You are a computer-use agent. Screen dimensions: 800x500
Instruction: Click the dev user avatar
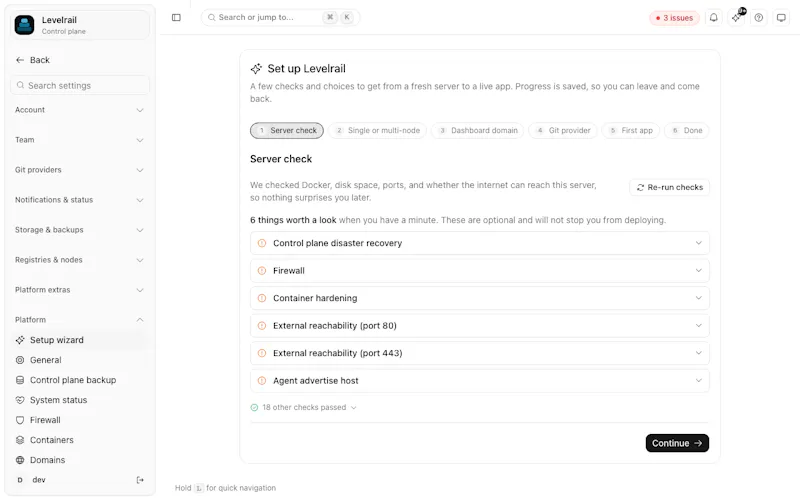(20, 480)
